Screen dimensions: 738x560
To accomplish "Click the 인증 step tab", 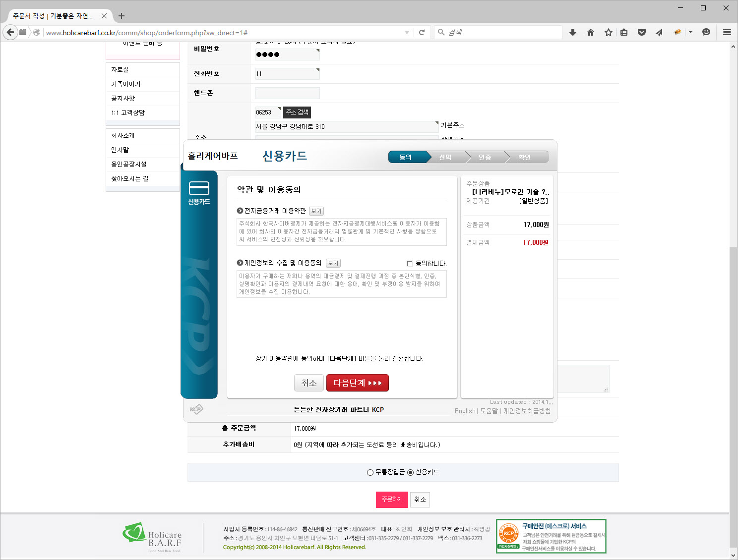I will pos(485,157).
